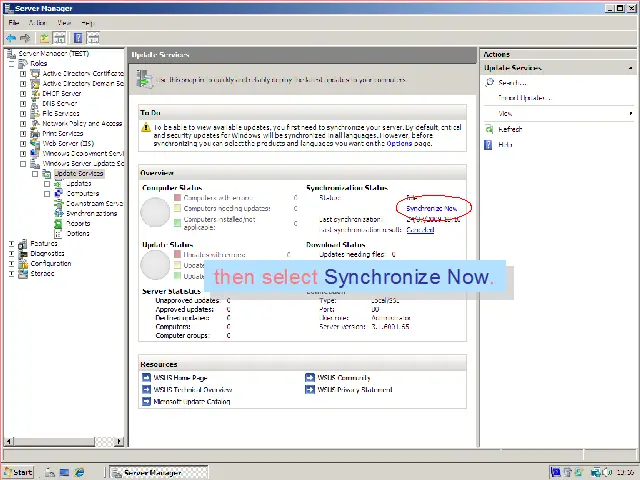Click the Show Desktop quick launch icon
Image resolution: width=640 pixels, height=480 pixels.
tap(64, 472)
